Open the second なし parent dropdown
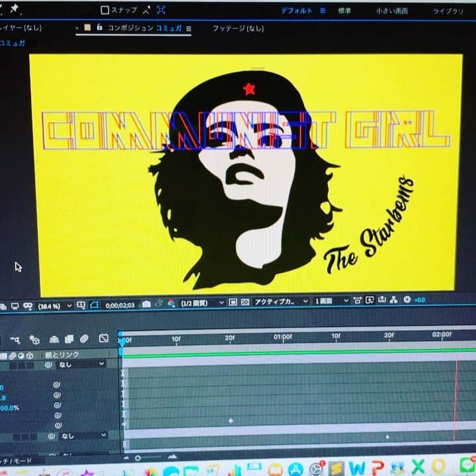476x476 pixels. [x=83, y=436]
